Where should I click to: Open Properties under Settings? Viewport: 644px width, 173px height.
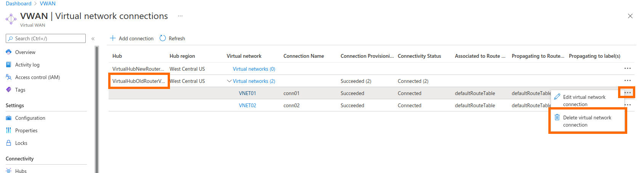pos(26,131)
